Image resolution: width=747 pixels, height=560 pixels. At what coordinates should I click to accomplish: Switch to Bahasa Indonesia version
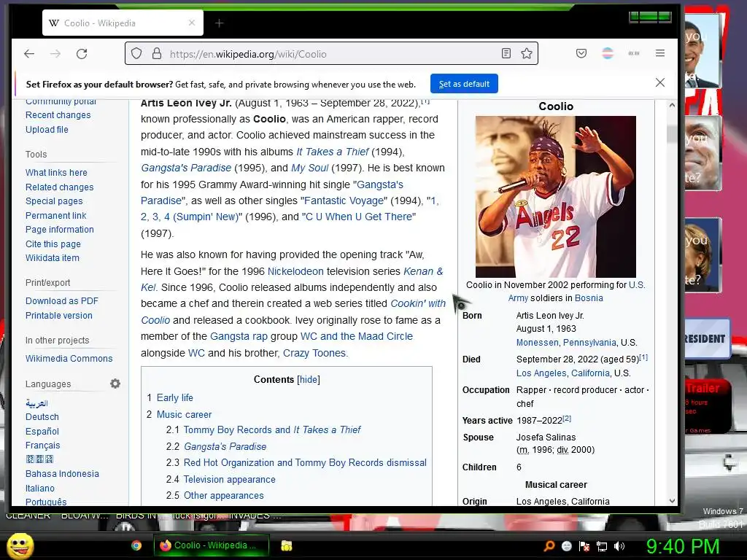pos(63,474)
